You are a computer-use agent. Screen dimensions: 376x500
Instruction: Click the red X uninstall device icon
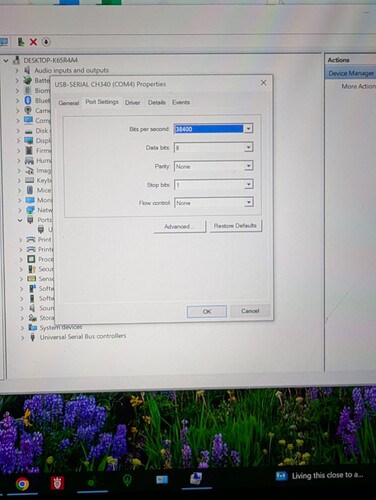[33, 42]
